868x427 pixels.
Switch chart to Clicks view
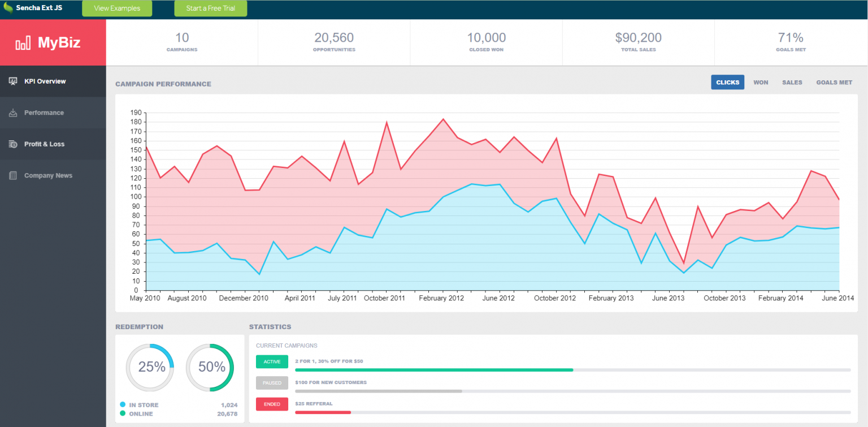coord(727,83)
